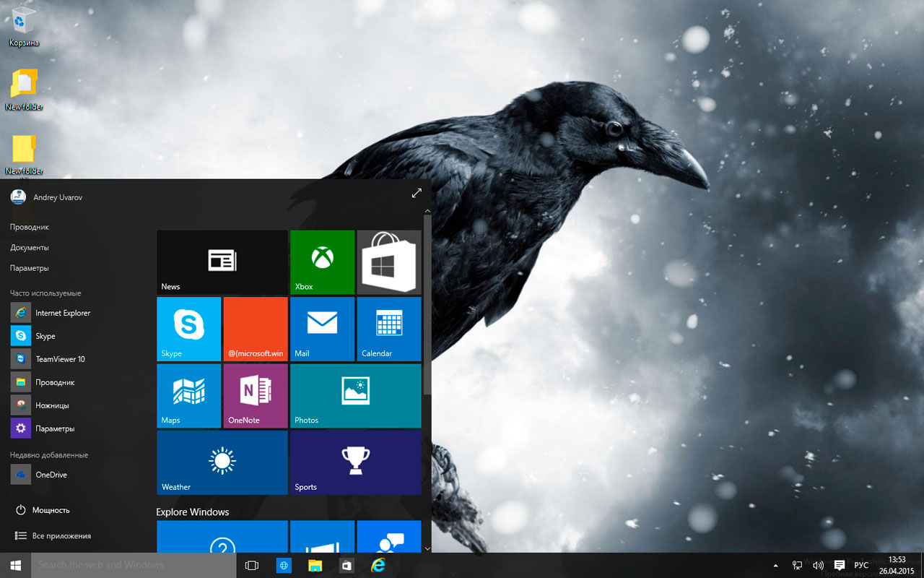Viewport: 924px width, 578px height.
Task: Open the Photos tile
Action: coord(356,396)
